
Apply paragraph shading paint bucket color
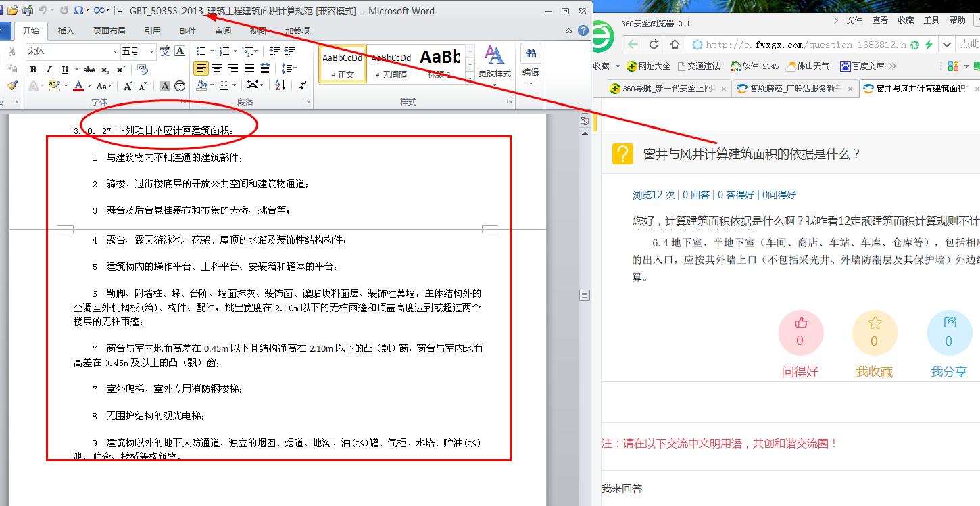[x=201, y=86]
